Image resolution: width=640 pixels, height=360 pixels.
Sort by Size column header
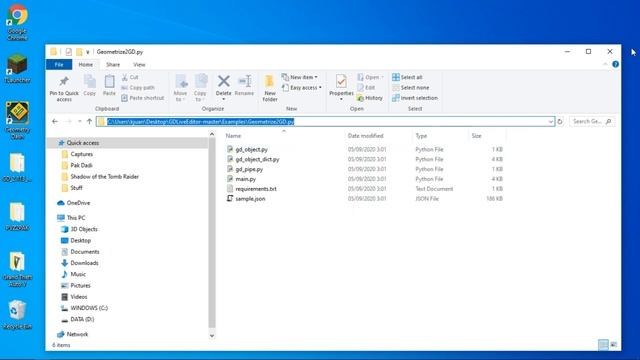[x=476, y=136]
